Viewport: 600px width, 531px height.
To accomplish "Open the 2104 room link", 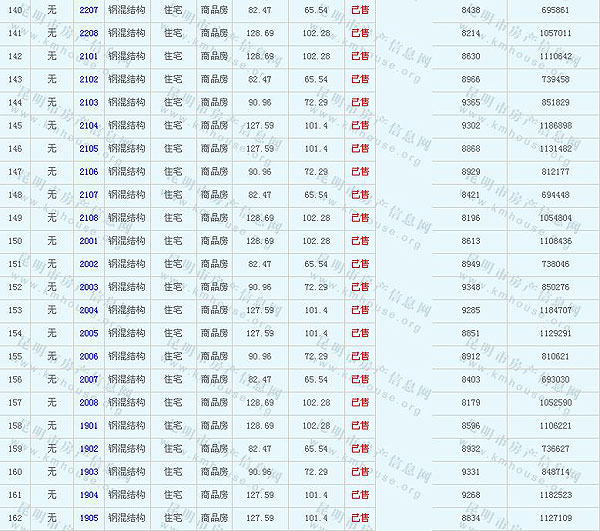I will click(89, 126).
